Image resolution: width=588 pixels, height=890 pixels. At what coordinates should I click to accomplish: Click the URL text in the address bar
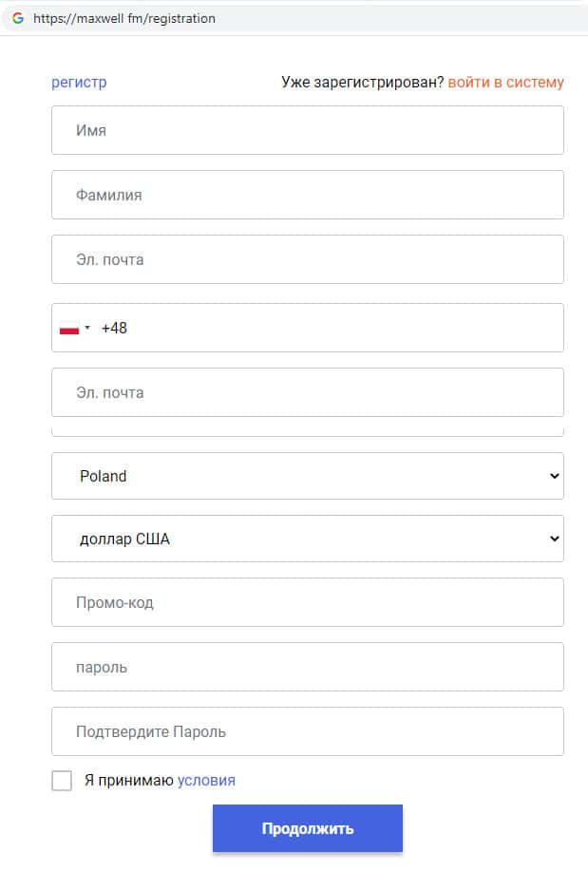pos(123,18)
